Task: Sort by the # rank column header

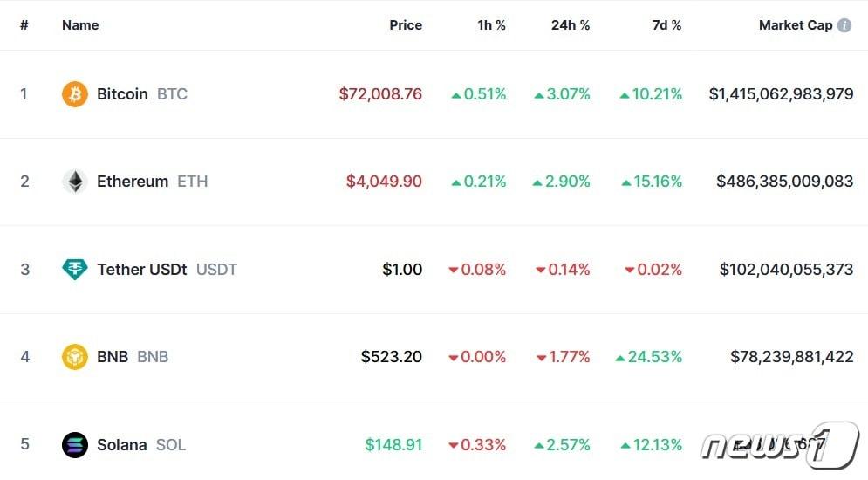Action: (24, 25)
